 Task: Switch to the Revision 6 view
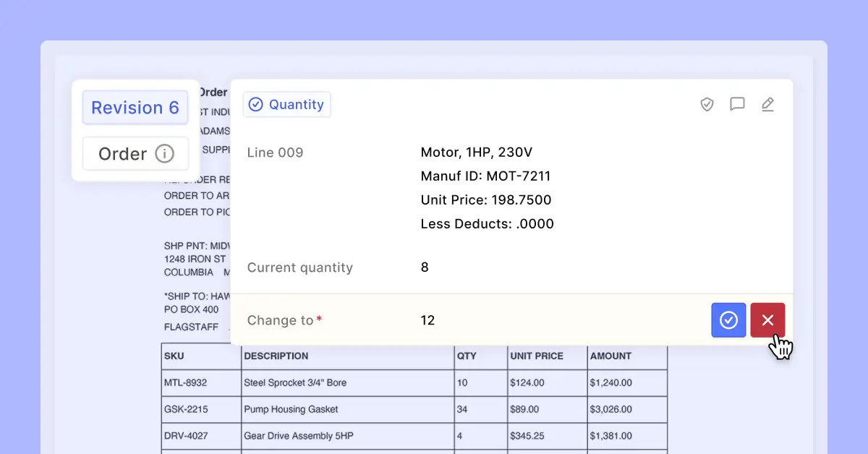[135, 107]
